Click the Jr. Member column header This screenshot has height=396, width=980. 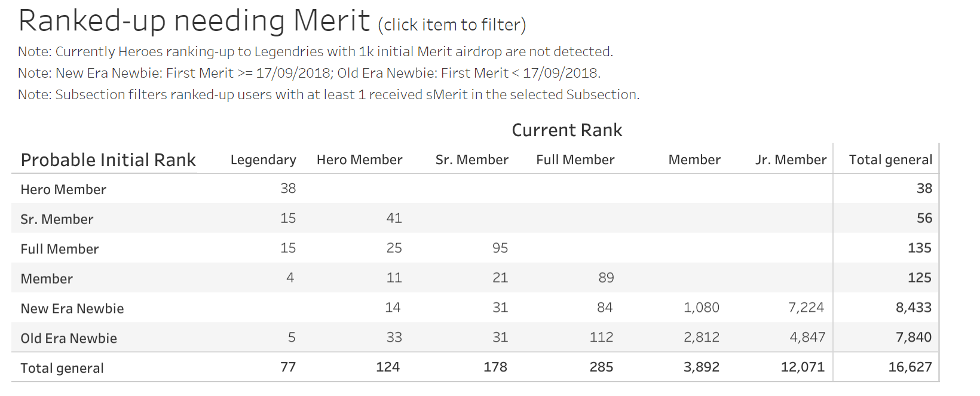[x=791, y=160]
